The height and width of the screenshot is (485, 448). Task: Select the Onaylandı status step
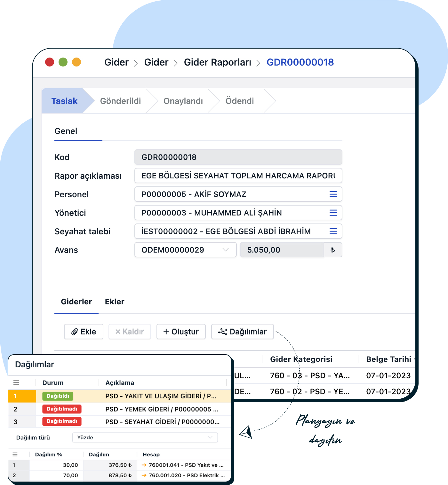pos(183,101)
